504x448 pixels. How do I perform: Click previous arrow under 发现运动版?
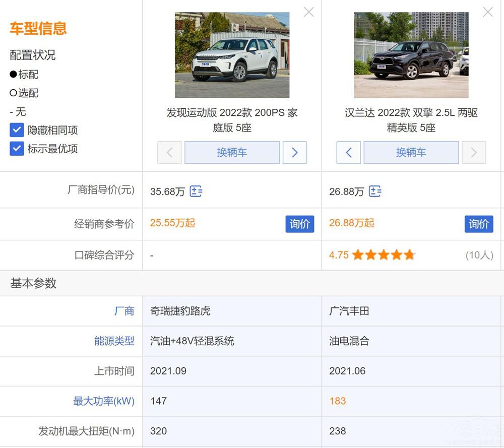(x=169, y=153)
